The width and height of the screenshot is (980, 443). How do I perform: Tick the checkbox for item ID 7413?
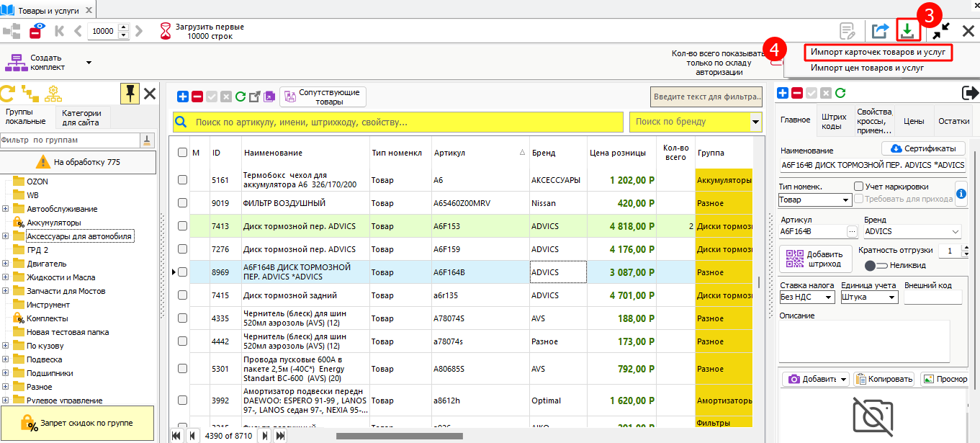pyautogui.click(x=183, y=226)
